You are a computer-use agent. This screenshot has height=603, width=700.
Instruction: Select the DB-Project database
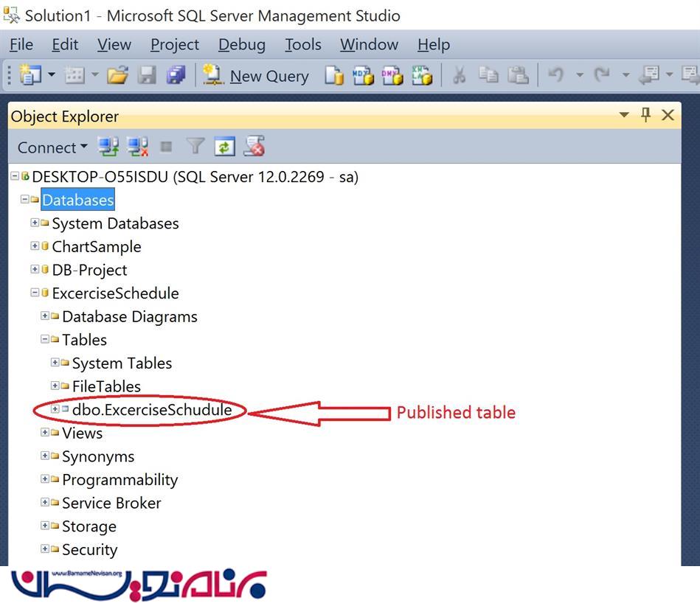90,270
